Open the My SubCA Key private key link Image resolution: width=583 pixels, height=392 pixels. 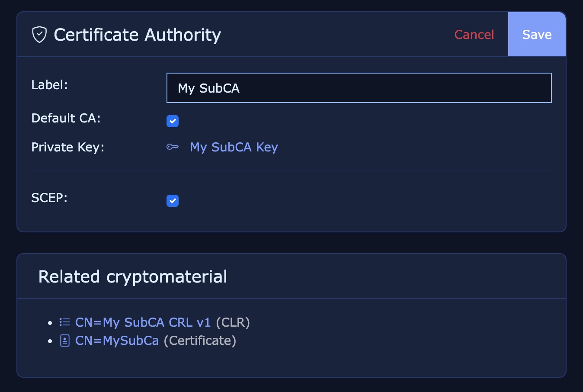pos(234,148)
